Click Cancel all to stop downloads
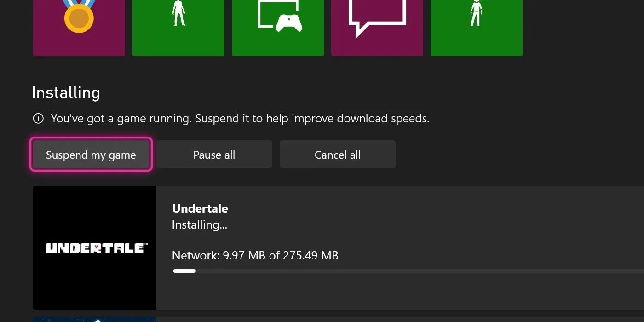 [337, 154]
